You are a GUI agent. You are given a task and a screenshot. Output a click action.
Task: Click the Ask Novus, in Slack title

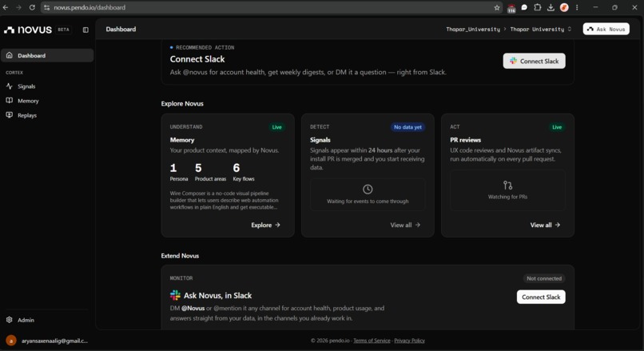tap(217, 296)
